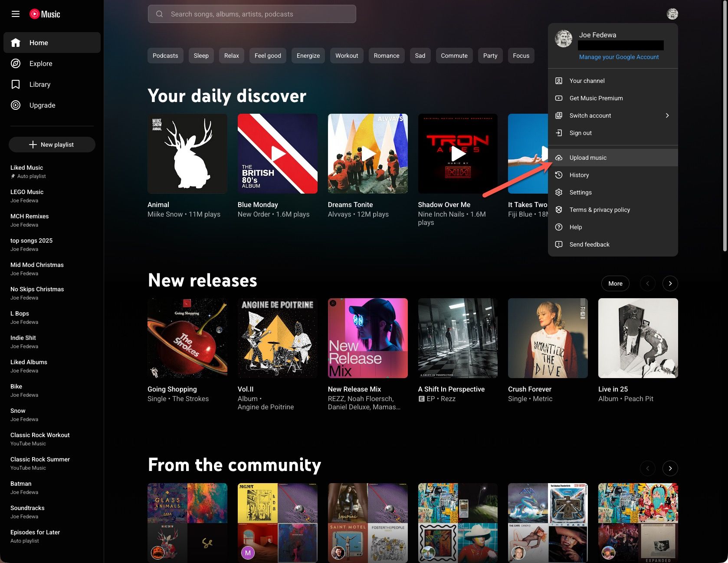The height and width of the screenshot is (563, 728).
Task: Advance New releases carousel with next arrow
Action: (x=670, y=283)
